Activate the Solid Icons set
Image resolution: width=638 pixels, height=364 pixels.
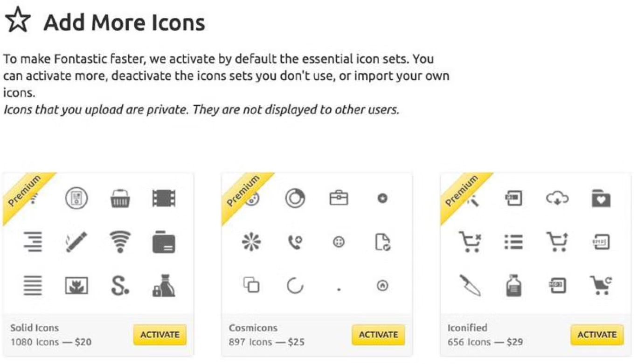coord(160,335)
